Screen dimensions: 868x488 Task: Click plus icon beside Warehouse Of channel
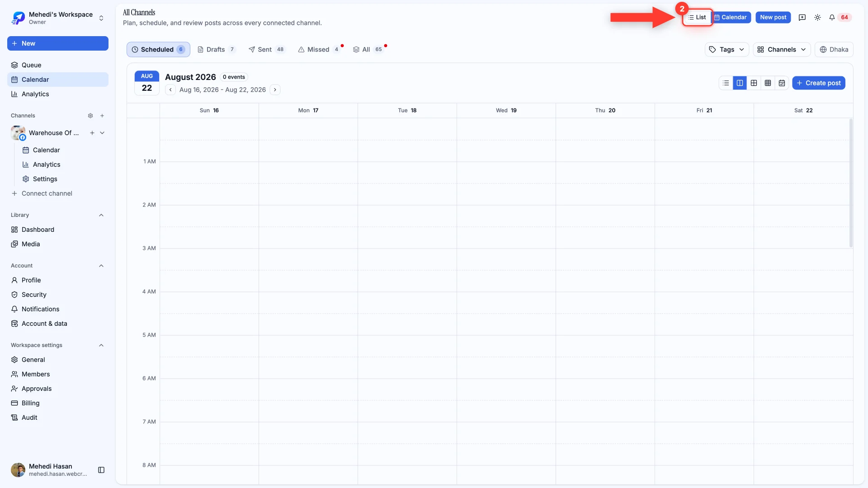point(92,133)
